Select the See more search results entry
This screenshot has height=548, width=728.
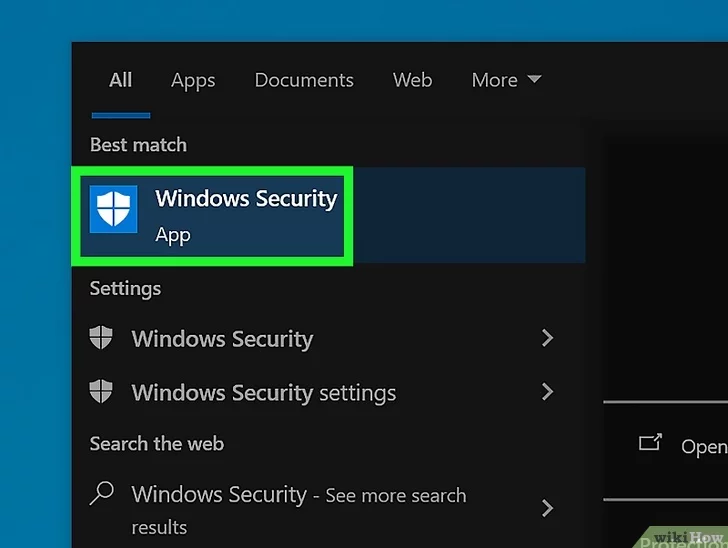tap(299, 510)
